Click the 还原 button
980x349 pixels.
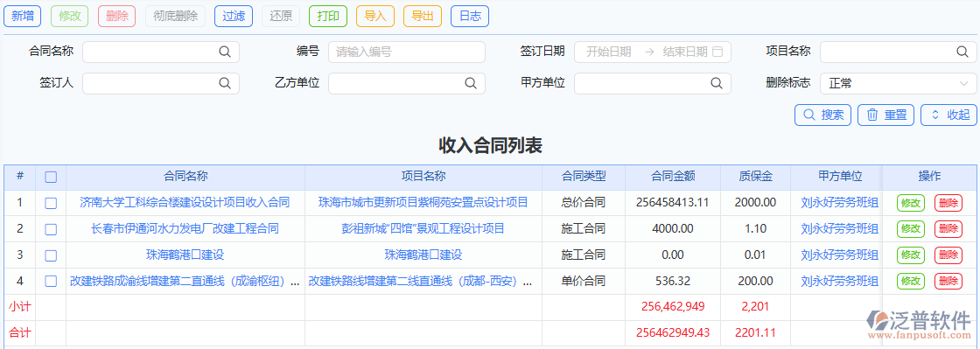[x=281, y=17]
